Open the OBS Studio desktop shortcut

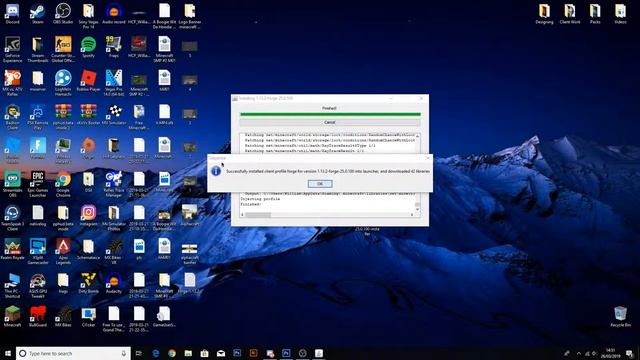click(63, 14)
